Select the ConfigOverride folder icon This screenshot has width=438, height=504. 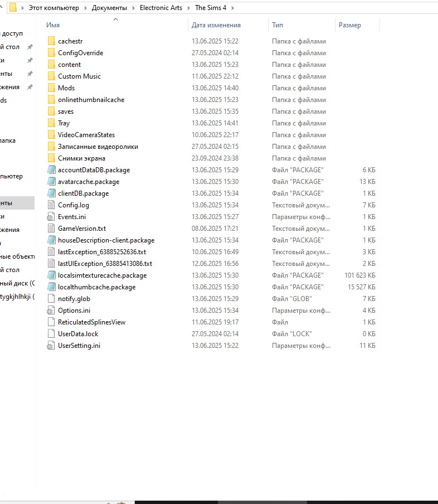tap(51, 53)
